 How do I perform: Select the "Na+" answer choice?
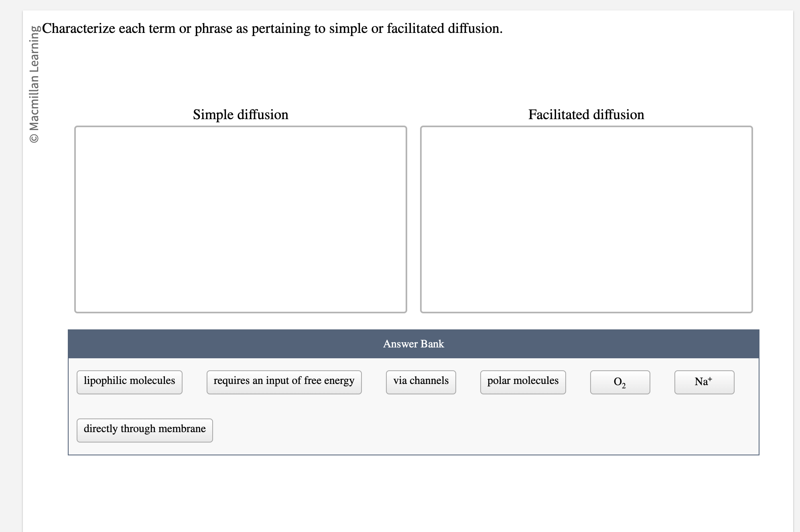[x=704, y=381]
